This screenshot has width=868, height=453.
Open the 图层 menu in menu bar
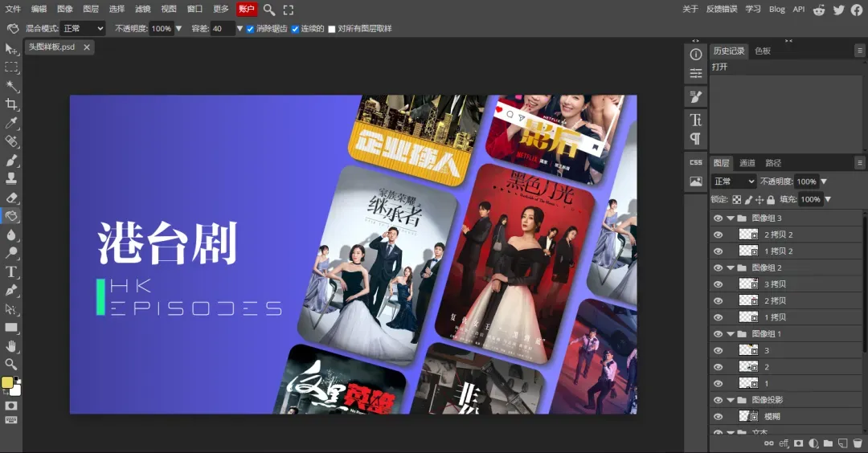(91, 9)
